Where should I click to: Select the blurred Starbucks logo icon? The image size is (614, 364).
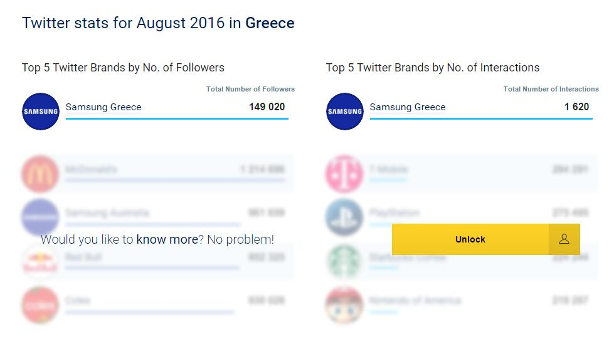point(344,261)
